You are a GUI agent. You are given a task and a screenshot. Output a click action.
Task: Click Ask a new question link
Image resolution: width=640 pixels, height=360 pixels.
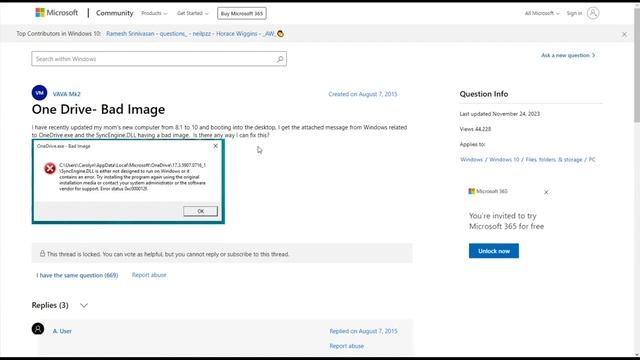coord(568,55)
